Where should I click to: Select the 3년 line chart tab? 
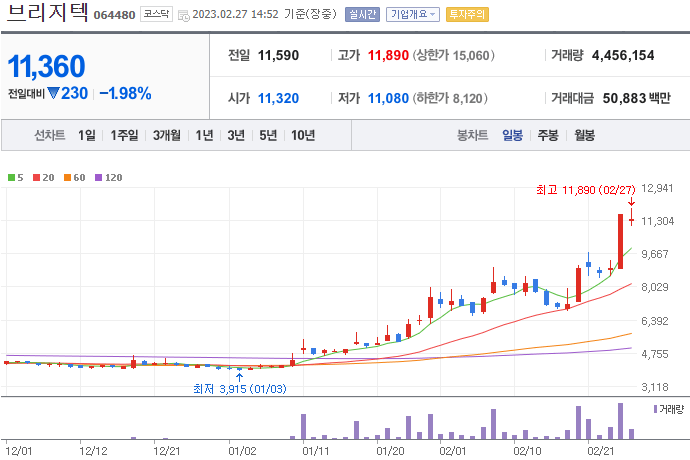pyautogui.click(x=236, y=135)
